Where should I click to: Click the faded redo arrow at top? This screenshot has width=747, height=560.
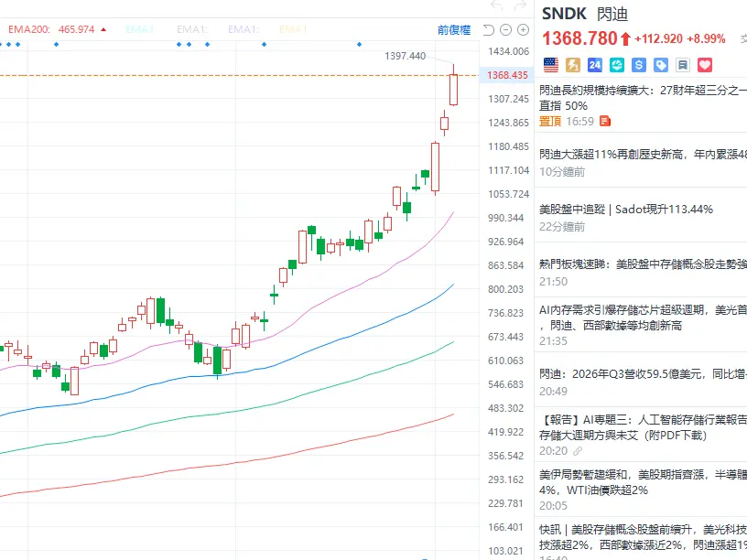(x=520, y=5)
